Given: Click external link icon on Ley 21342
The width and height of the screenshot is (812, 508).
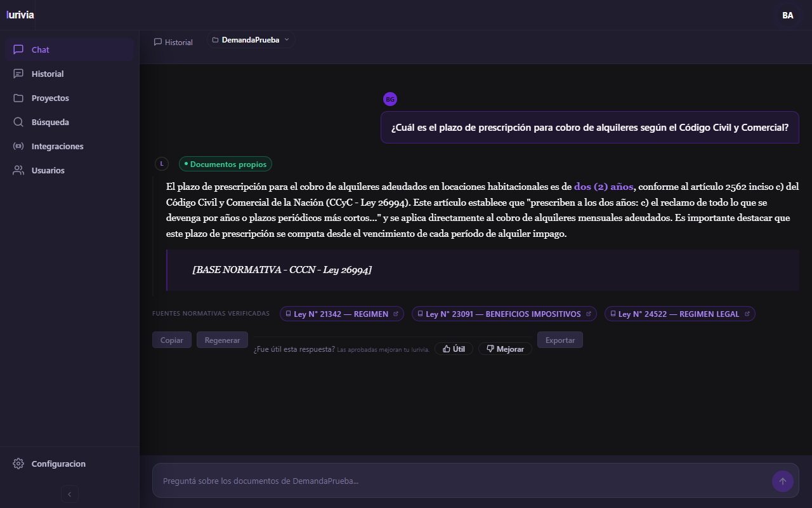Looking at the screenshot, I should point(396,314).
